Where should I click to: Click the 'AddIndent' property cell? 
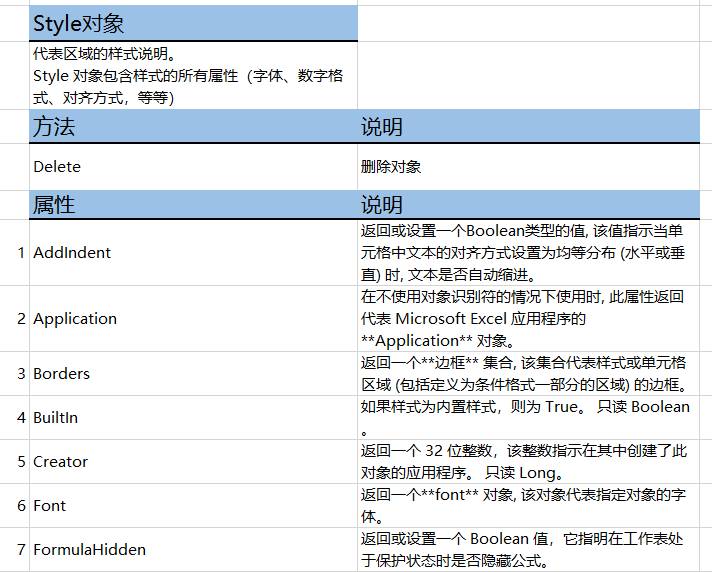tap(193, 252)
